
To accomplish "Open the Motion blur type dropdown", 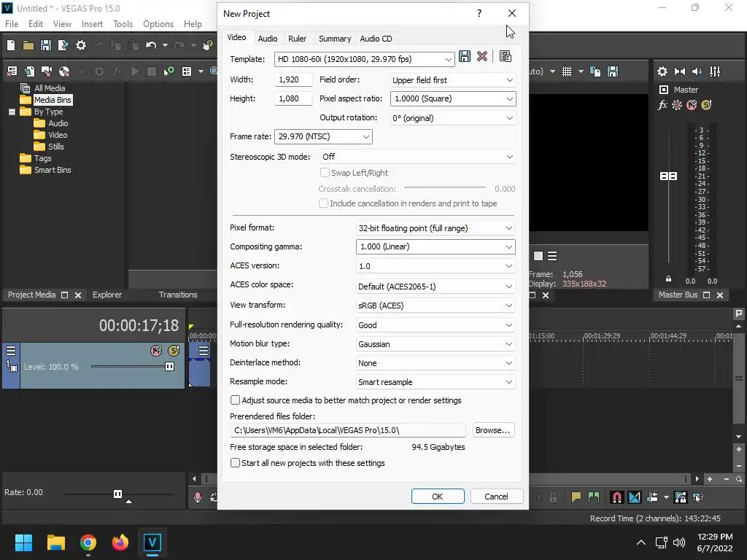I will [436, 344].
